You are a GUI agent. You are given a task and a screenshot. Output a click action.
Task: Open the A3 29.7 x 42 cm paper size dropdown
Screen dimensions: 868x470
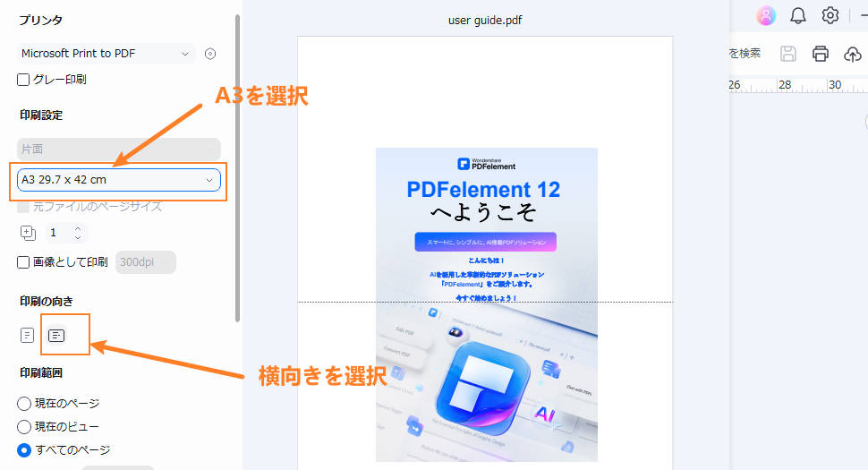tap(118, 180)
